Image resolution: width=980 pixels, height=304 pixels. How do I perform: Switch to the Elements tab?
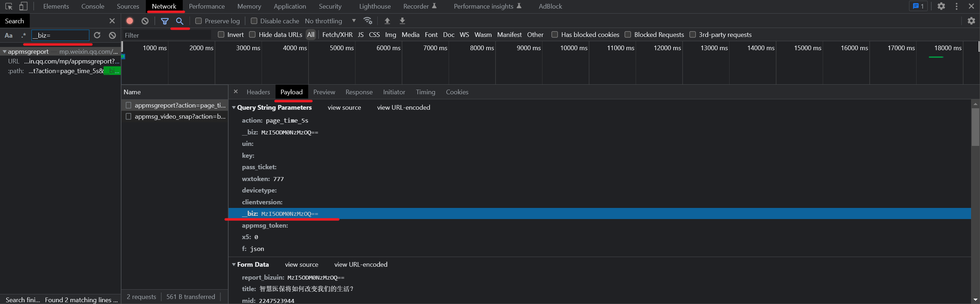tap(56, 6)
